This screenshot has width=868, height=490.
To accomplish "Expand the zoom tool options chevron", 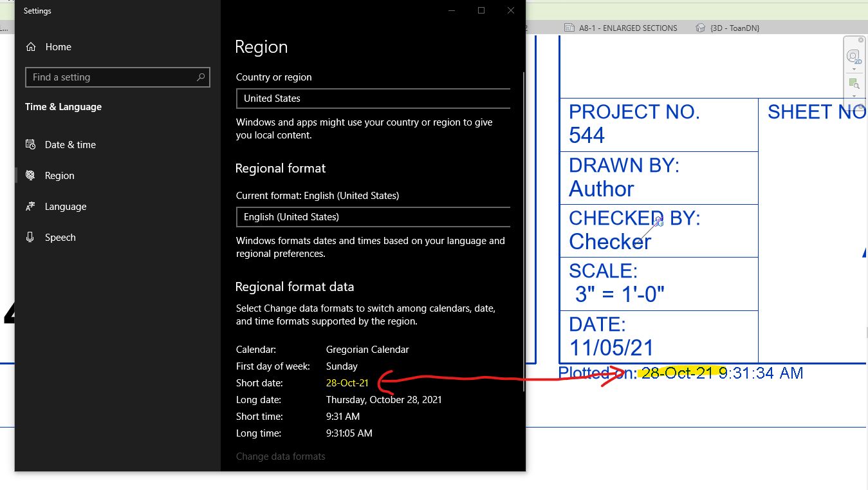I will [854, 96].
